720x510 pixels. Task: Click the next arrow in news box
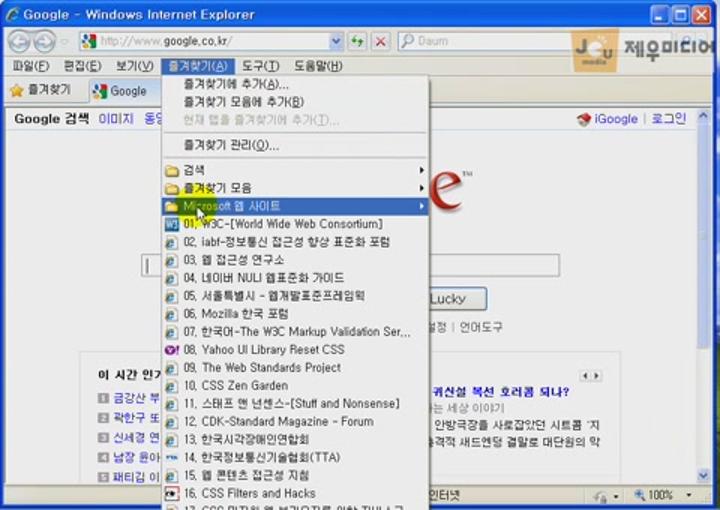[x=596, y=376]
